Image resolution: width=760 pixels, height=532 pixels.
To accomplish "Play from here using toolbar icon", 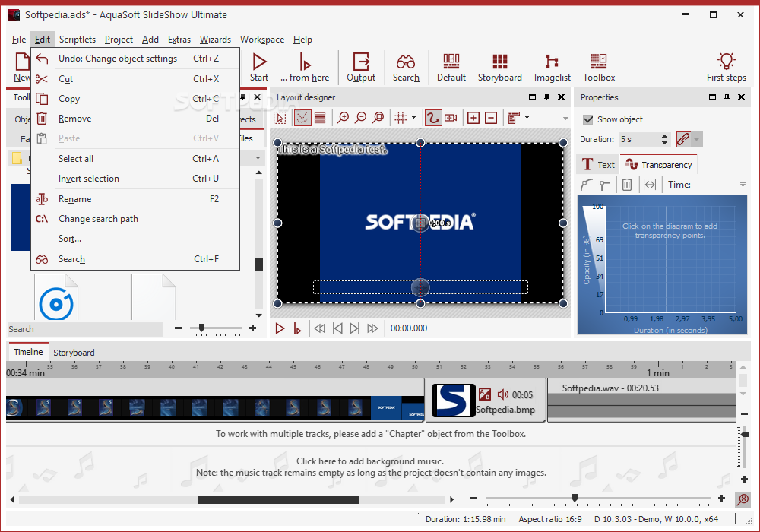I will (305, 62).
